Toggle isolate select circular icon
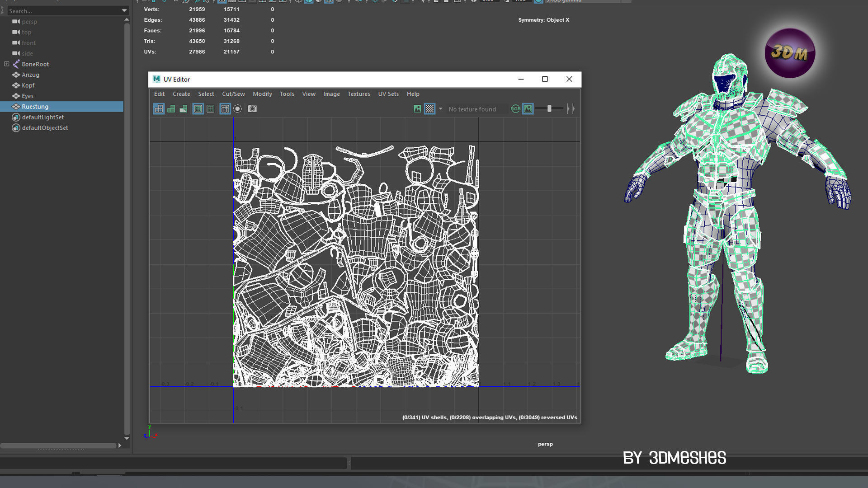The width and height of the screenshot is (868, 488). click(237, 109)
